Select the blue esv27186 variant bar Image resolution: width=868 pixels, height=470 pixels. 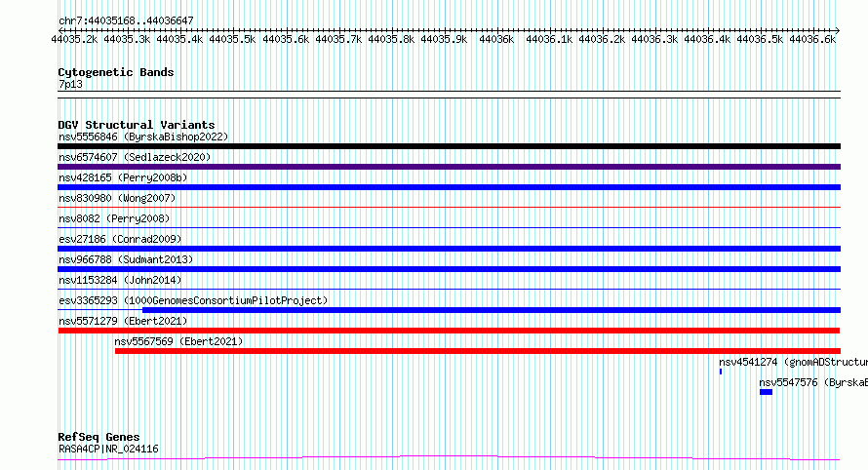point(449,249)
